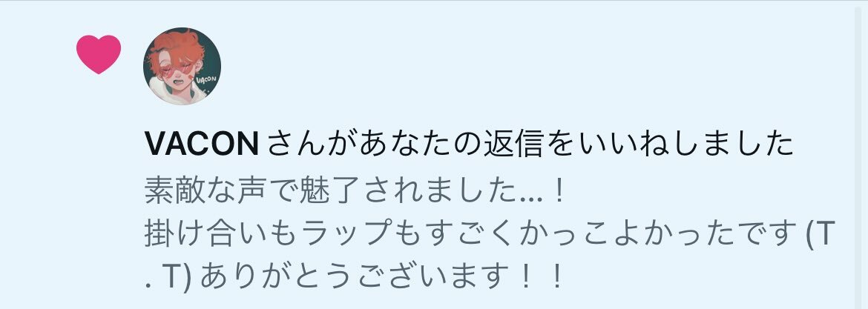Click the line 掛け合いもラップもすごくかっこよかったです
The width and height of the screenshot is (868, 309).
click(x=470, y=234)
